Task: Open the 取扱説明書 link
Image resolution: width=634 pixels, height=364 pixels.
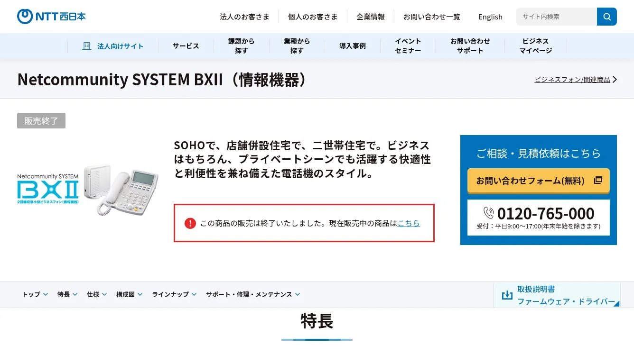Action: click(536, 289)
